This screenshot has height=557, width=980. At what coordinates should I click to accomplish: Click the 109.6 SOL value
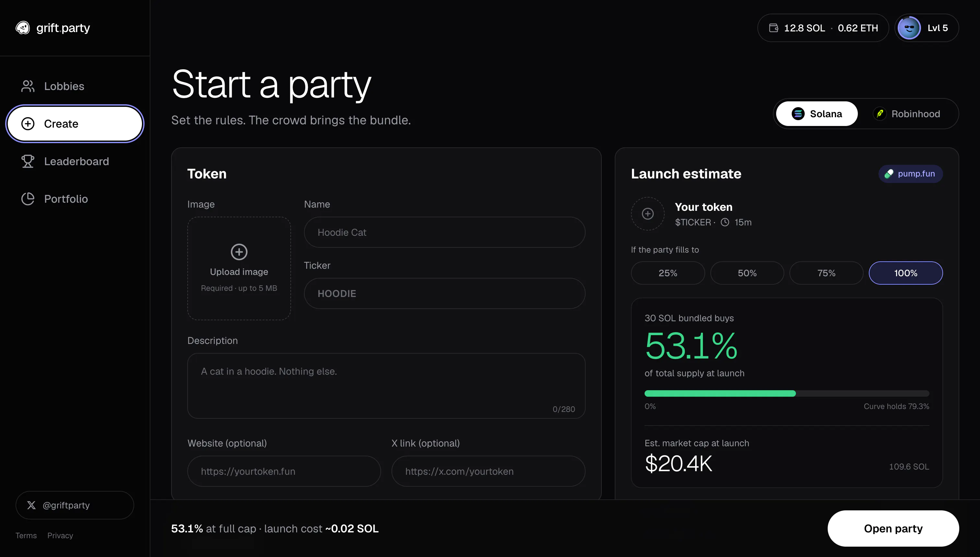pyautogui.click(x=909, y=467)
